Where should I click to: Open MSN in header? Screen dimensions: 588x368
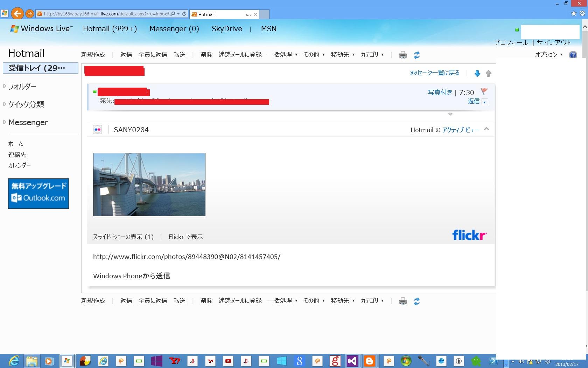pos(269,29)
